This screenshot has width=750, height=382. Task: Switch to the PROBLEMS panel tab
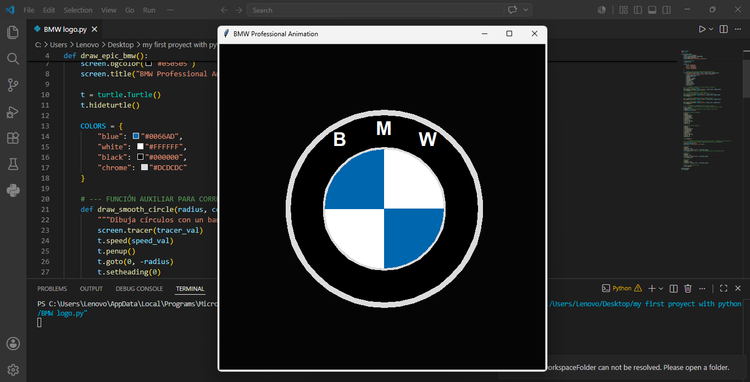point(52,289)
